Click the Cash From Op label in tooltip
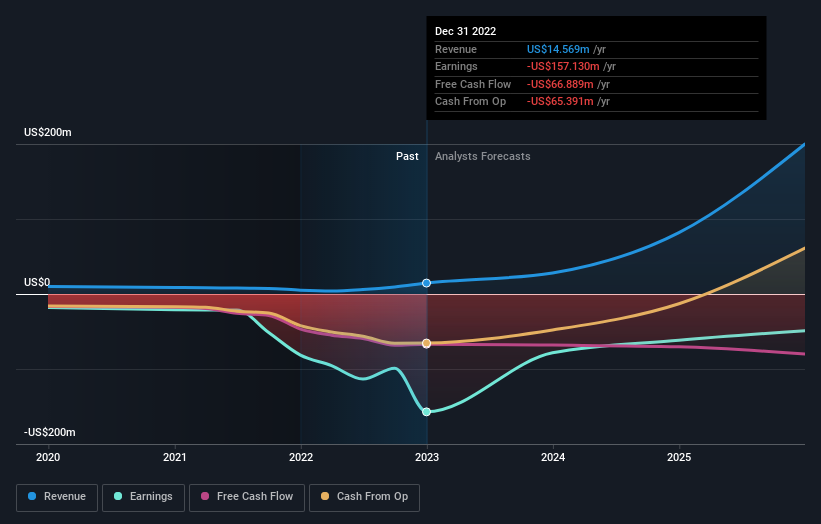 [470, 102]
